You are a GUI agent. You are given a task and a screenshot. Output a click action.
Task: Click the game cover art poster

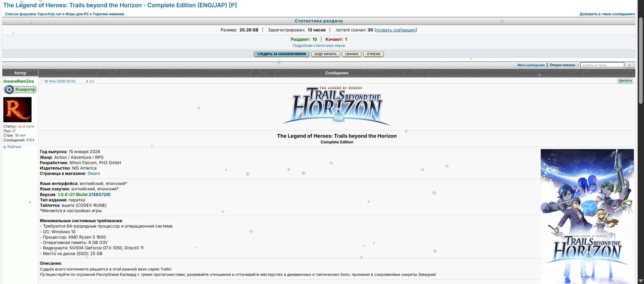click(x=587, y=217)
